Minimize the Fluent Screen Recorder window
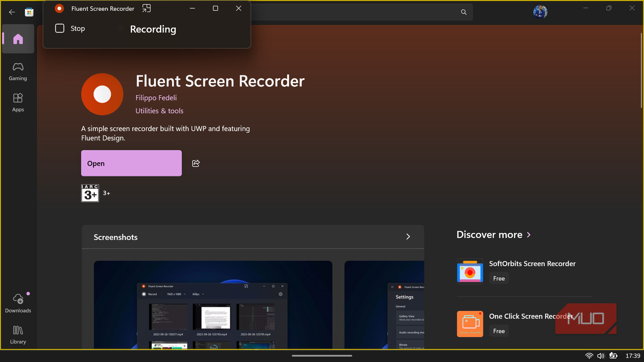 click(192, 8)
